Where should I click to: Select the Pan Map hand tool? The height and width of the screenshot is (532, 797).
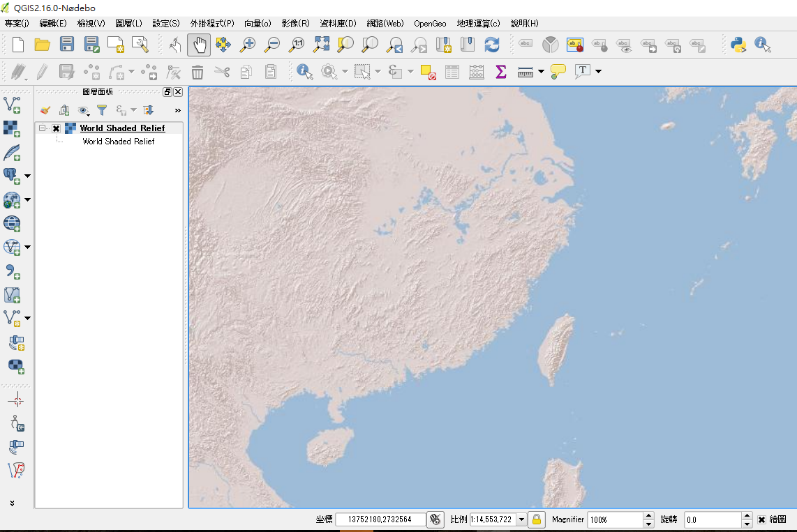[x=199, y=45]
